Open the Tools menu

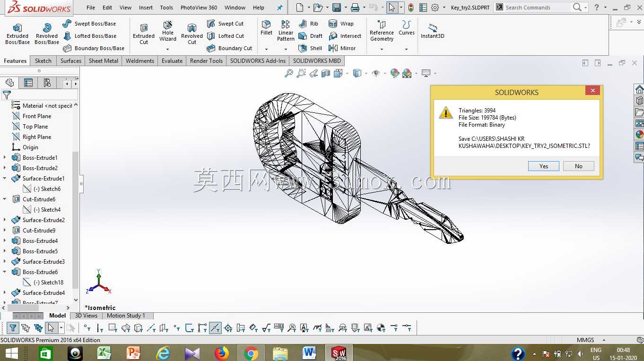tap(166, 8)
